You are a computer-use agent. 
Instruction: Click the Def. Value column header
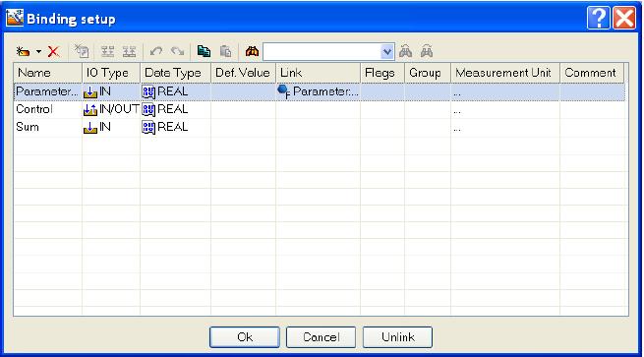243,73
